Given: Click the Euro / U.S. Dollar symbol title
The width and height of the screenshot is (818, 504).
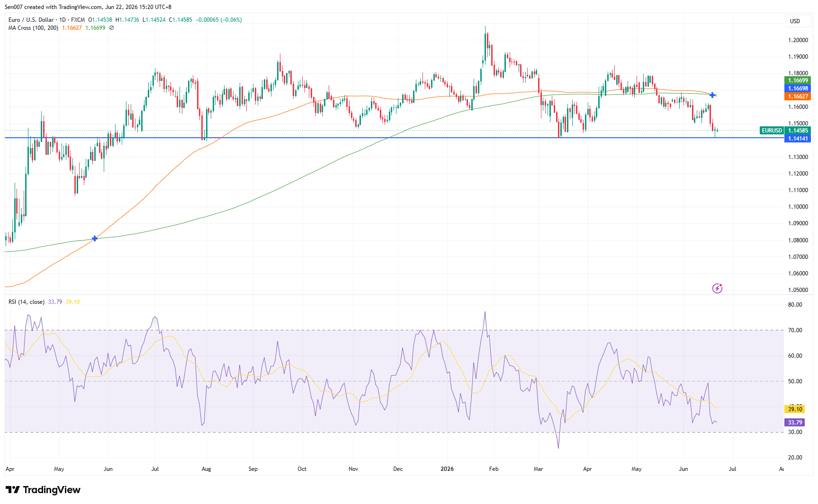Looking at the screenshot, I should 31,20.
